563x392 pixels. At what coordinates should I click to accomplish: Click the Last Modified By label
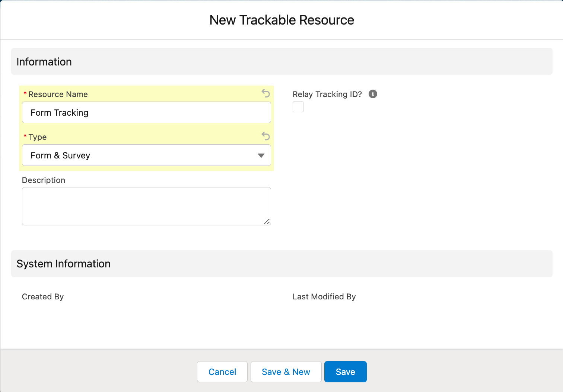324,296
